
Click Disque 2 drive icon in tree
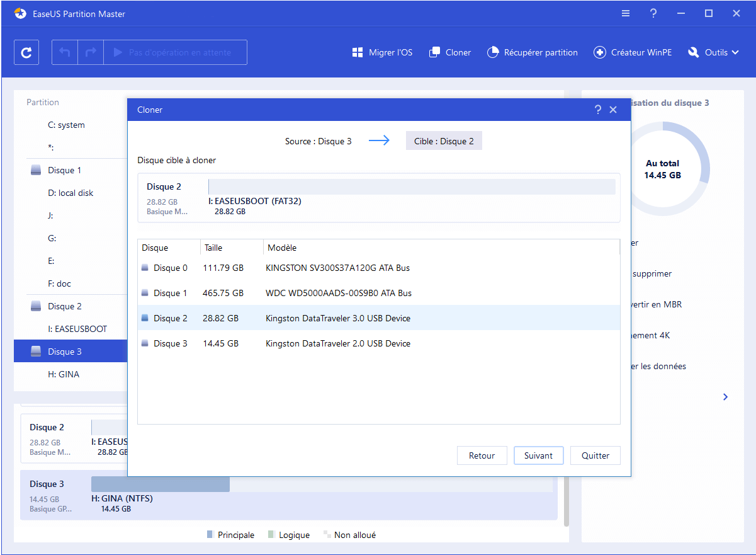(37, 306)
